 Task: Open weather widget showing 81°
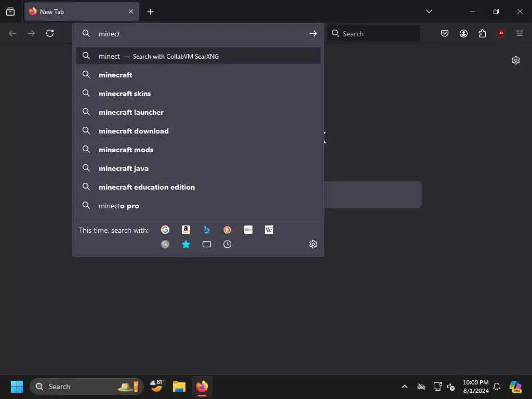[157, 386]
